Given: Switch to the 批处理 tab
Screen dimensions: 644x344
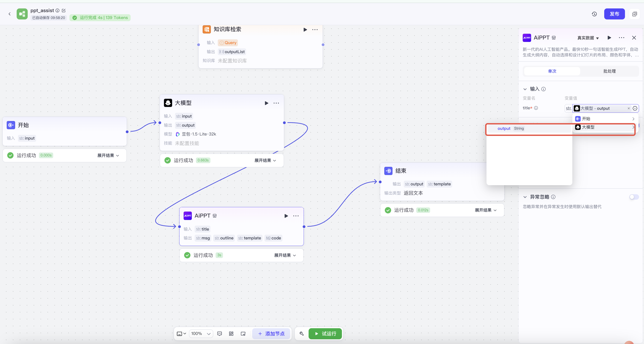Looking at the screenshot, I should click(x=609, y=71).
